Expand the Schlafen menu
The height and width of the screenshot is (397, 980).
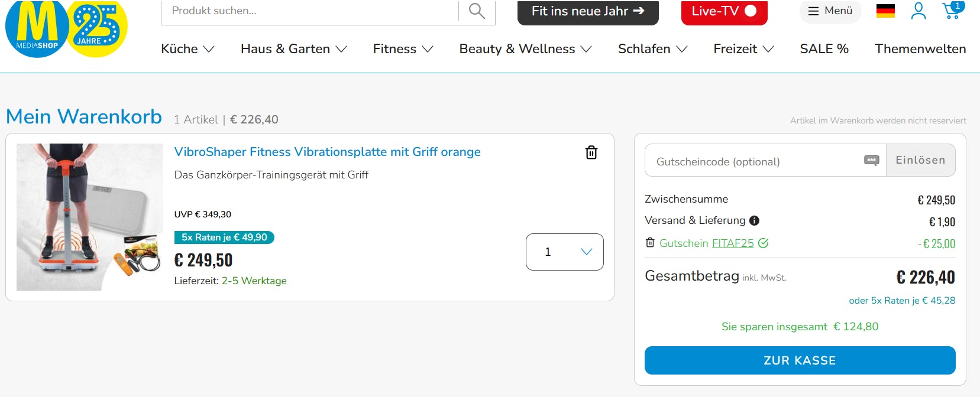pyautogui.click(x=652, y=49)
